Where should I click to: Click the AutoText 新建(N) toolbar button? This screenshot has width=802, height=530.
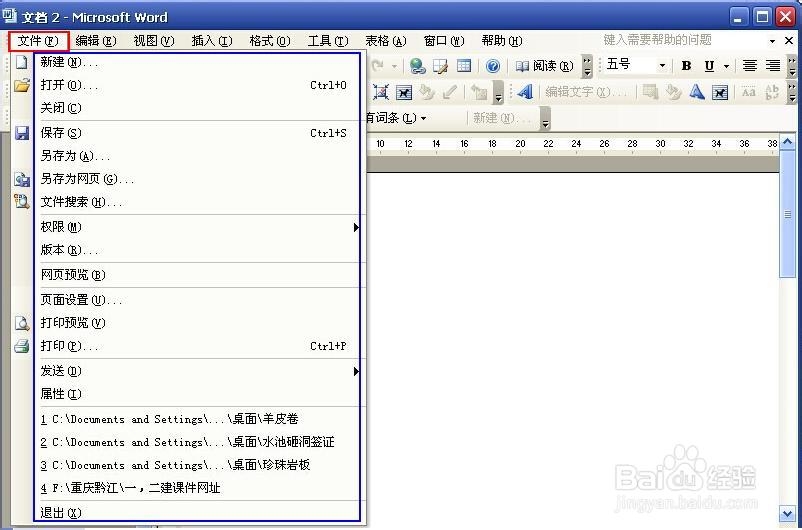[x=500, y=118]
